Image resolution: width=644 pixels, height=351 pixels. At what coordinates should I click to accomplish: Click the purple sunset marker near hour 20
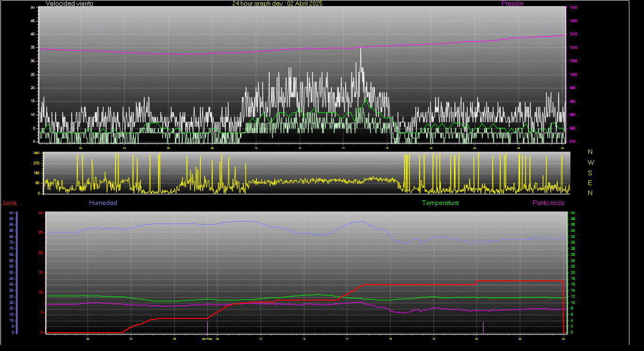point(483,327)
